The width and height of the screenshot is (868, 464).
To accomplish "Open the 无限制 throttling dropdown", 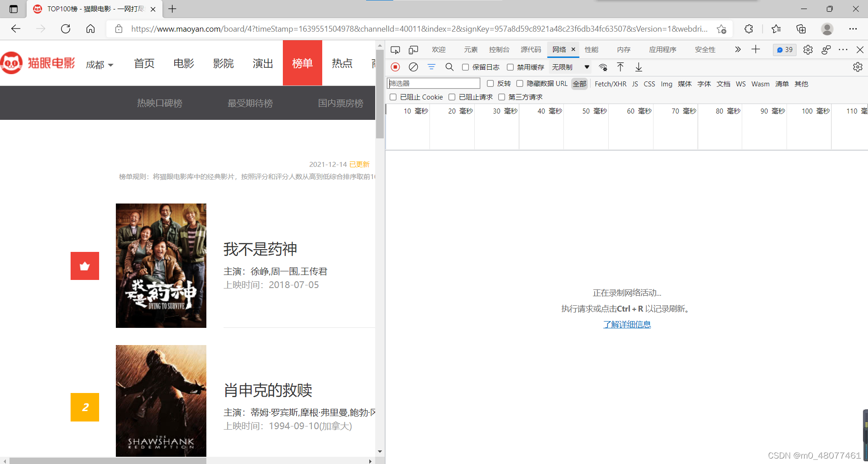I will 571,67.
